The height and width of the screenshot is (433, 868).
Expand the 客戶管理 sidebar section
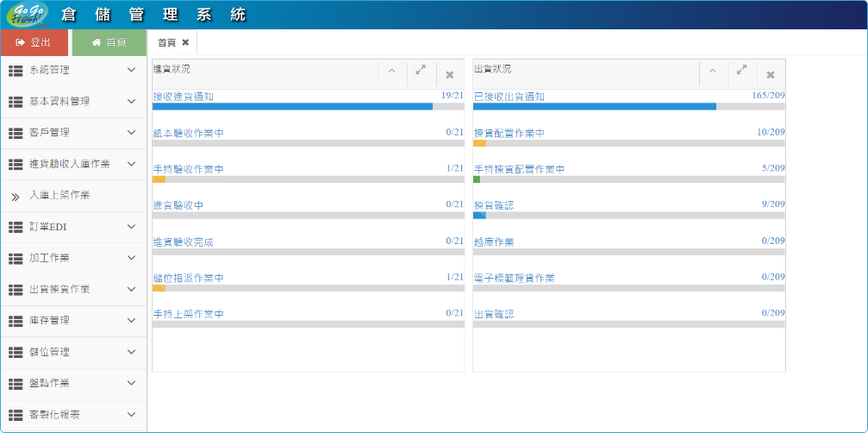tap(72, 133)
